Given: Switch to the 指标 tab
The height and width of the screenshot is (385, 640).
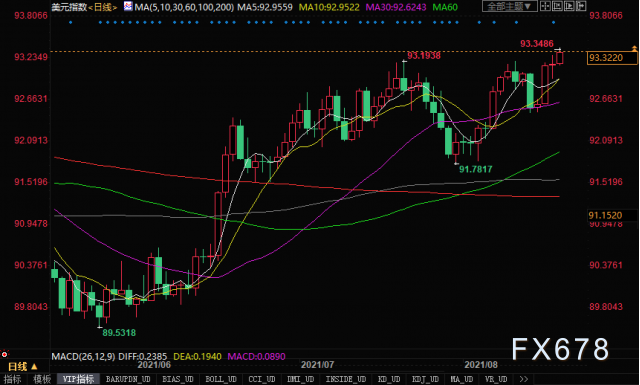Looking at the screenshot, I should point(12,379).
